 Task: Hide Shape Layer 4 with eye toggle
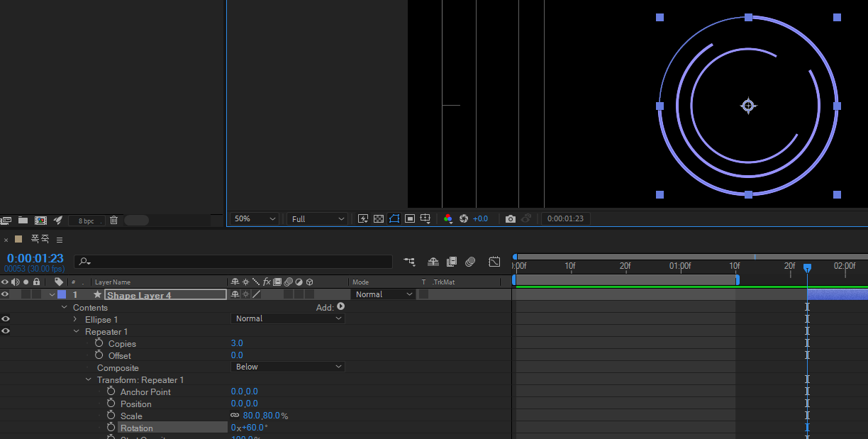(5, 294)
